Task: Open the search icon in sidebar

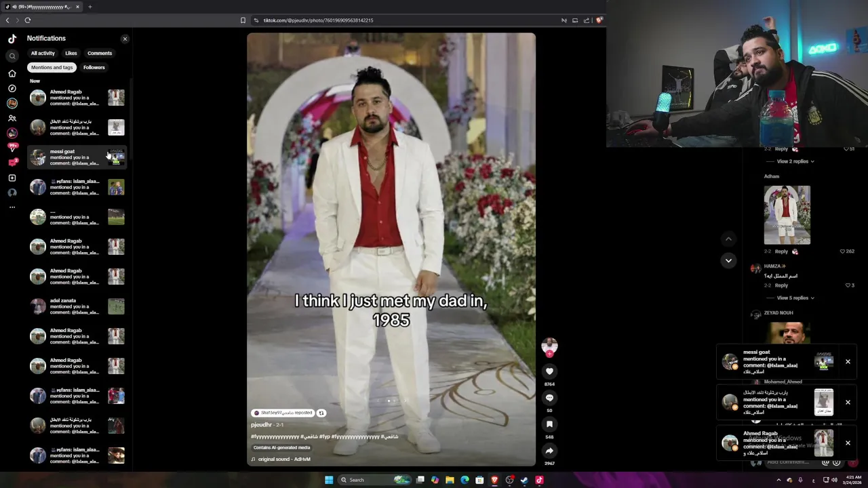Action: [12, 56]
